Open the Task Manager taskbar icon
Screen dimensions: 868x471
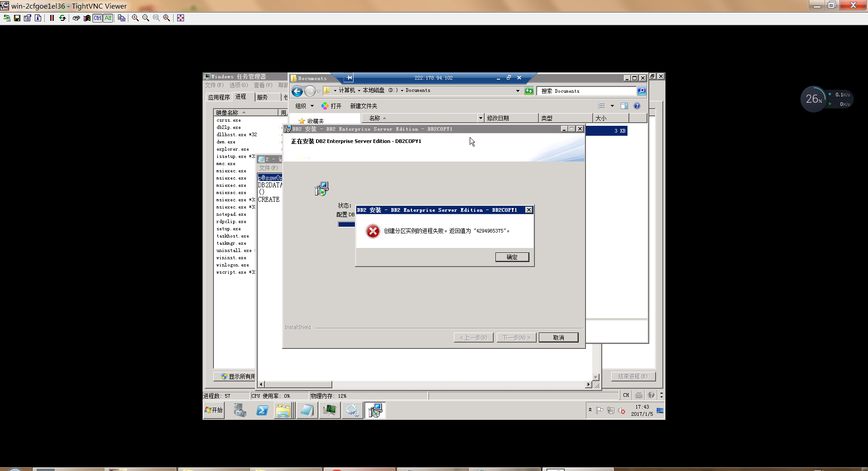click(330, 410)
